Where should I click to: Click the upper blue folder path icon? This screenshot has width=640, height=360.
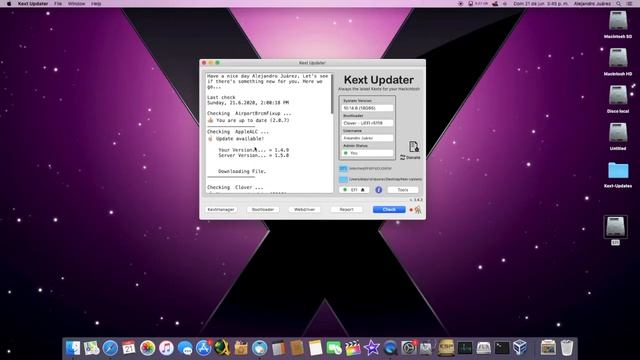(x=343, y=168)
